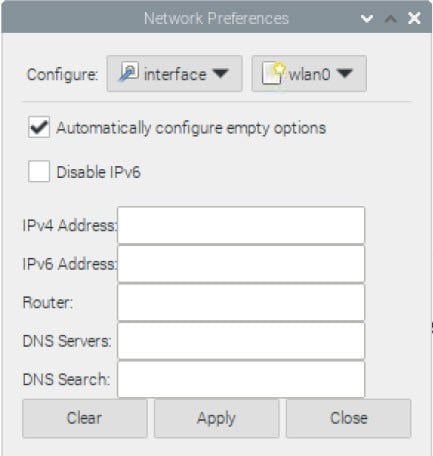Click the Clear button
433x456 pixels.
[x=85, y=418]
